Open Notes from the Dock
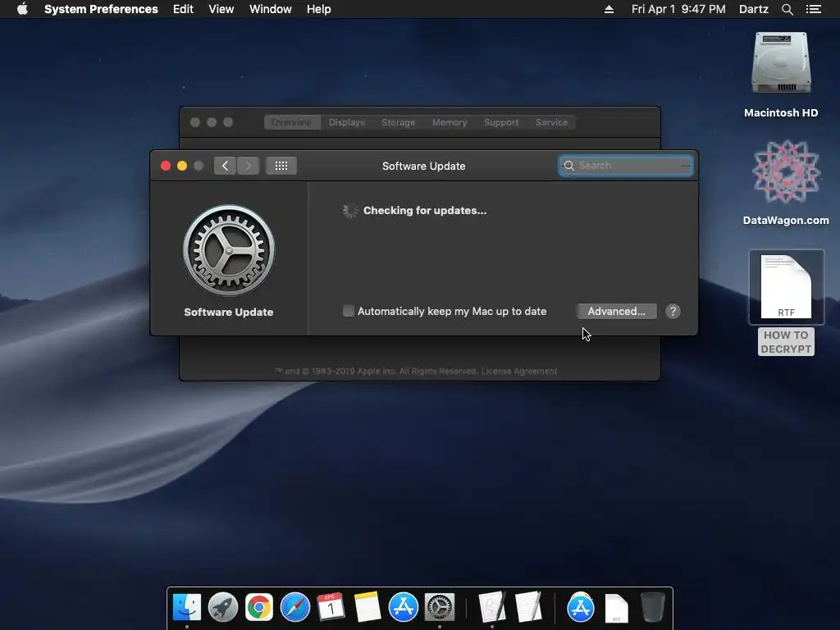Viewport: 840px width, 630px height. click(367, 607)
